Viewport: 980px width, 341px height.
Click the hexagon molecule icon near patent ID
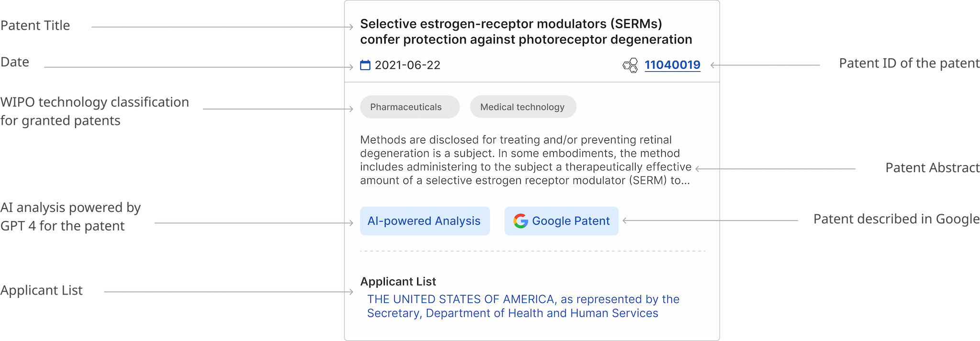(630, 65)
